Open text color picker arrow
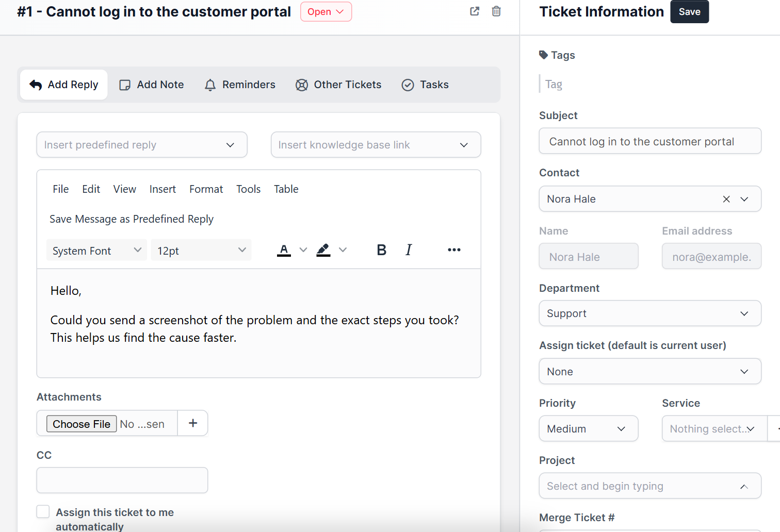 [x=303, y=250]
